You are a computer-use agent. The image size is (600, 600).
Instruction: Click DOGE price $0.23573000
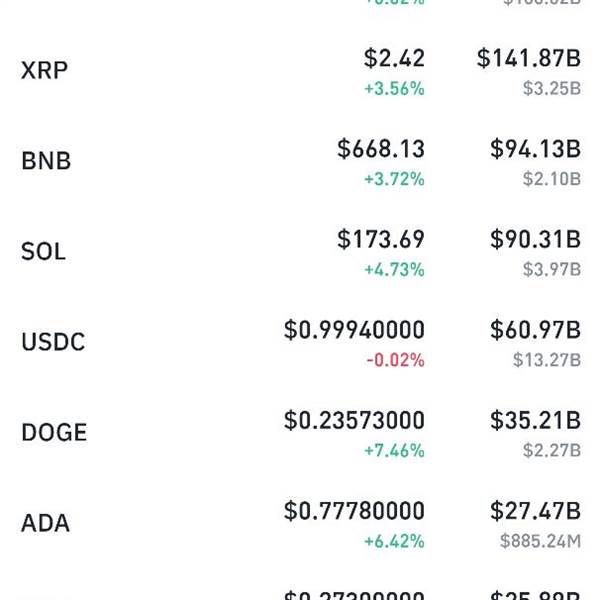tap(354, 420)
